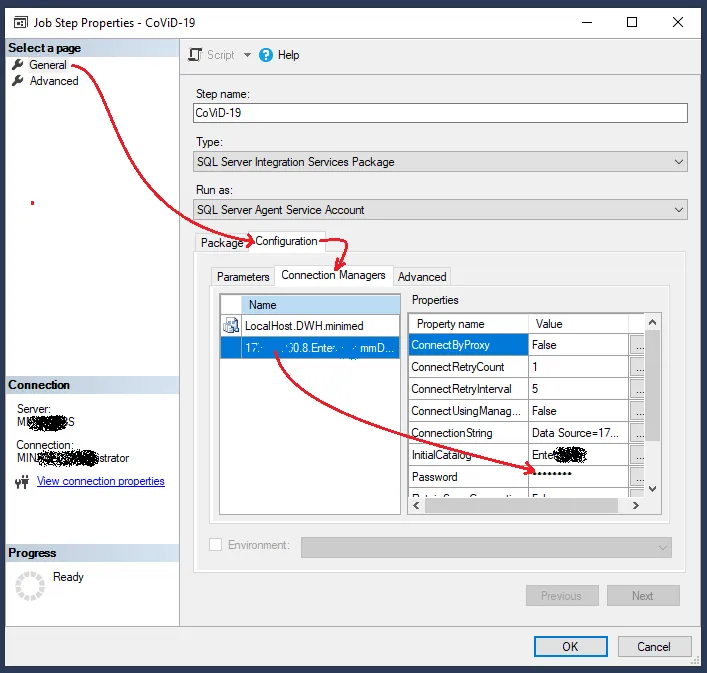This screenshot has height=673, width=707.
Task: Click the masked Password value
Action: pos(578,476)
